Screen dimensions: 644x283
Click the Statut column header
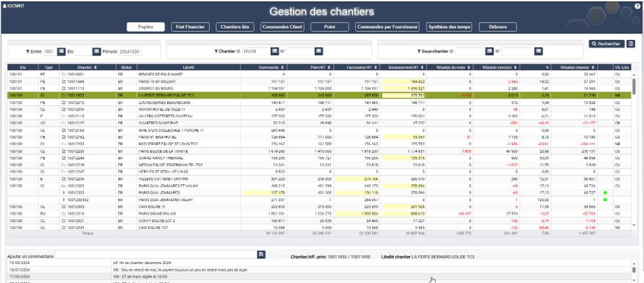coord(127,67)
